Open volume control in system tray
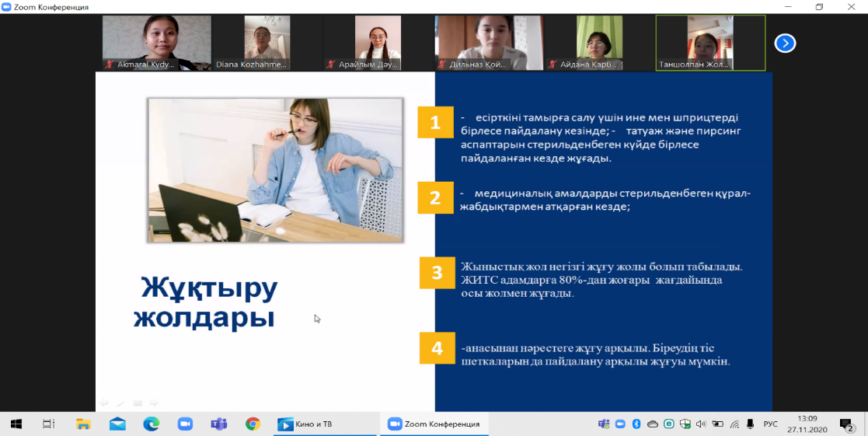The image size is (868, 436). pyautogui.click(x=701, y=424)
